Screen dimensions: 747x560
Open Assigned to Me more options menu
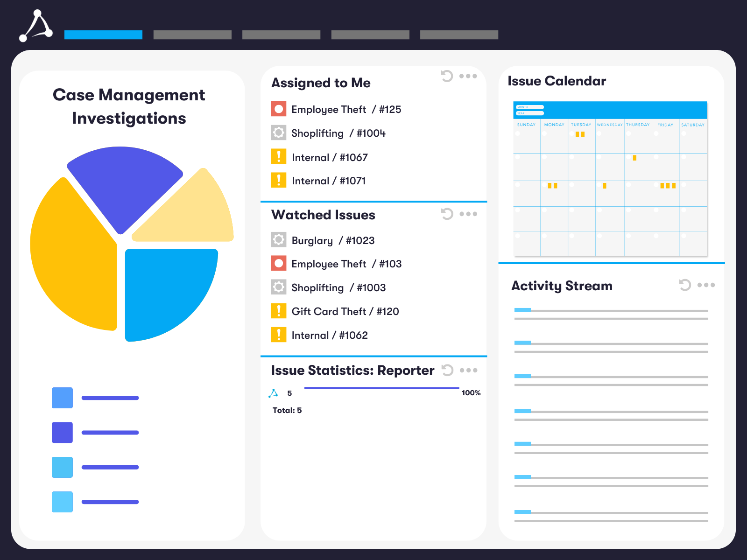coord(468,76)
